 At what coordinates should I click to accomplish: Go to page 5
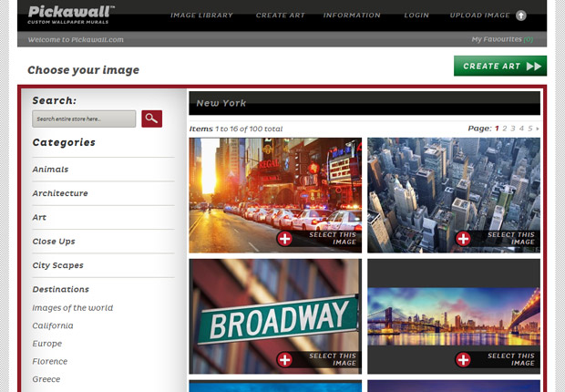pyautogui.click(x=530, y=129)
